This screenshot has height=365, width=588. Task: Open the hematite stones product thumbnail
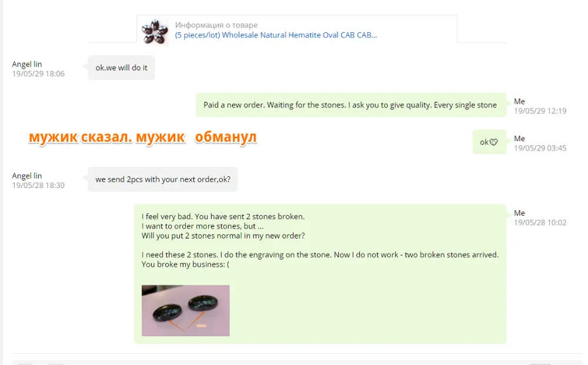pos(155,32)
